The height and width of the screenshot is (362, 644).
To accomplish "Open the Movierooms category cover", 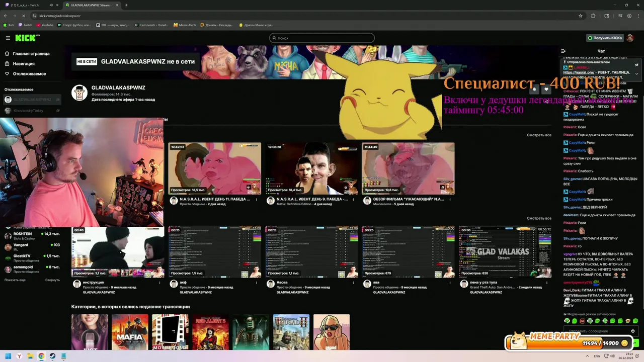I will tap(170, 332).
